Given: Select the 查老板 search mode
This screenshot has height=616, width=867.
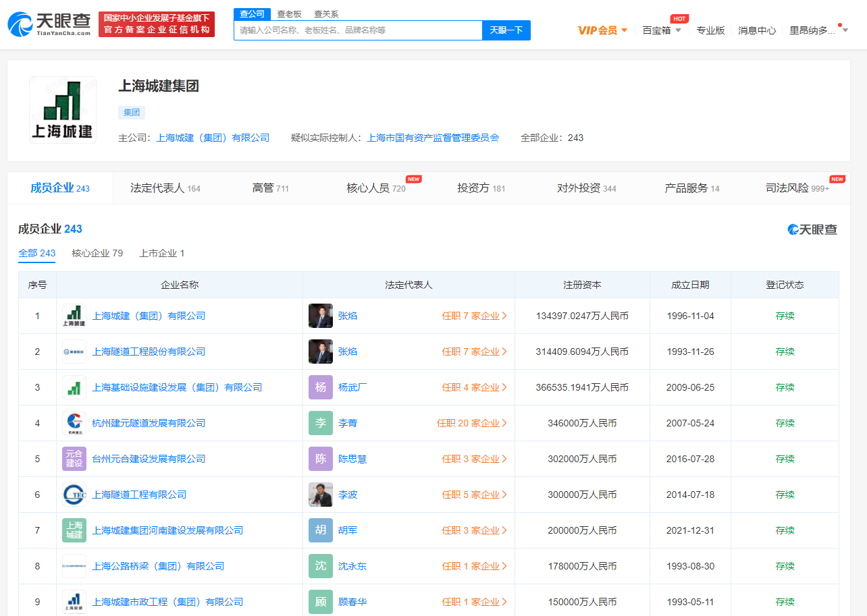Looking at the screenshot, I should point(289,13).
